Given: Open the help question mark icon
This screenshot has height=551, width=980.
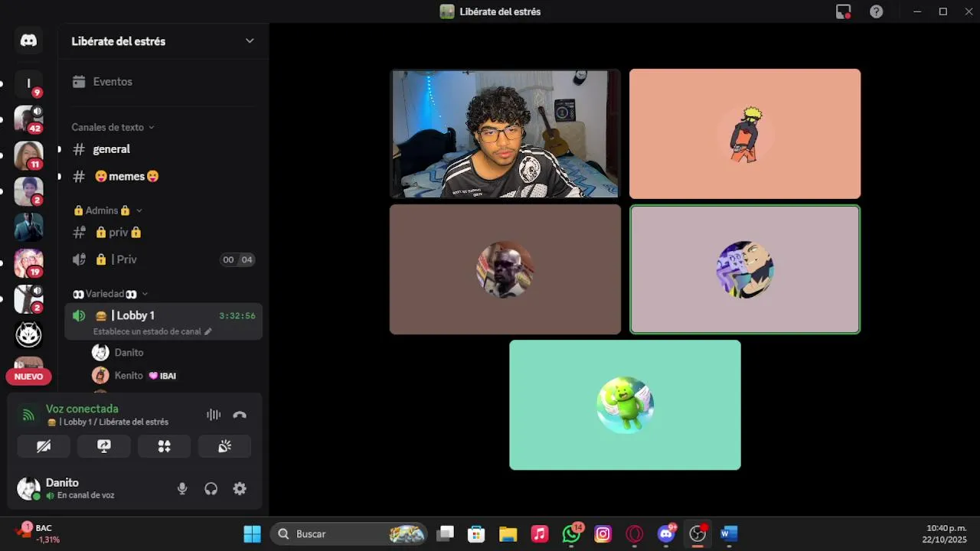Looking at the screenshot, I should point(877,11).
